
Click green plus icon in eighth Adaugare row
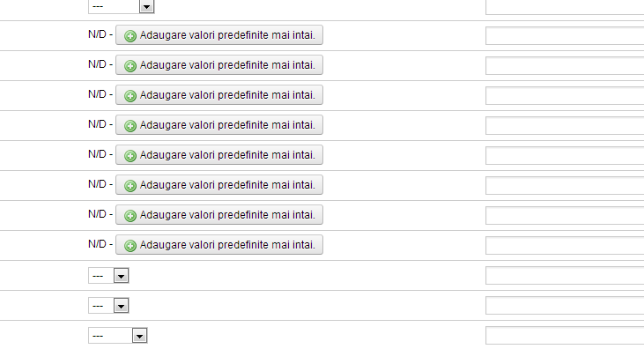[x=130, y=246]
